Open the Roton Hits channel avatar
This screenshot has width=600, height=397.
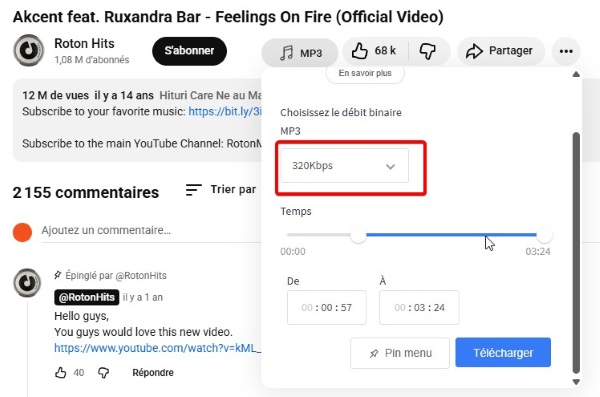[29, 50]
